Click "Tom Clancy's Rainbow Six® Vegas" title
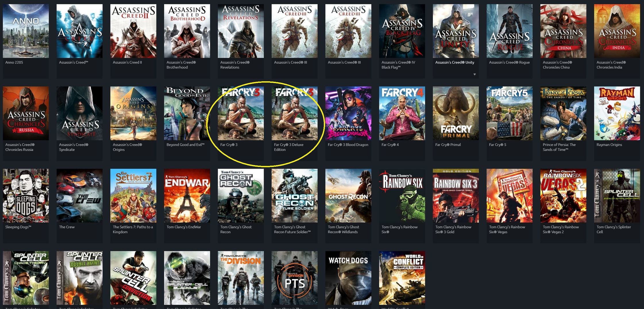644x309 pixels. point(507,229)
